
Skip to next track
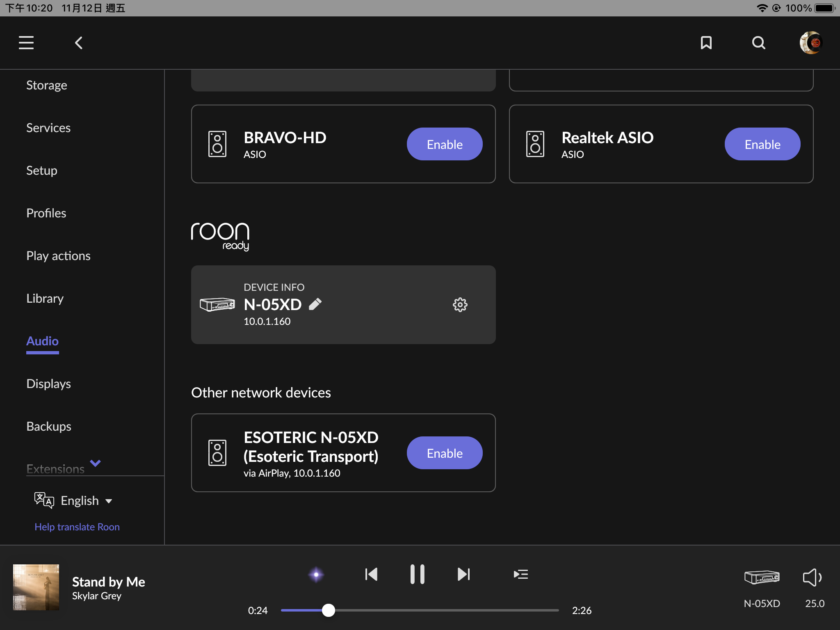click(463, 574)
